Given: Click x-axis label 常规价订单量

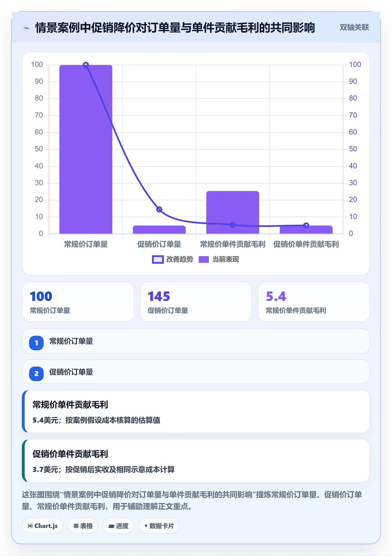Looking at the screenshot, I should tap(86, 244).
